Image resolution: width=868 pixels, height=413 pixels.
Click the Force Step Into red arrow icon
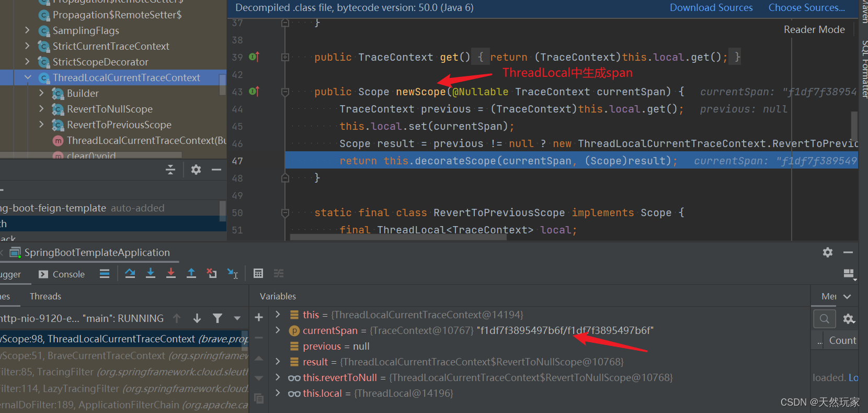[171, 273]
